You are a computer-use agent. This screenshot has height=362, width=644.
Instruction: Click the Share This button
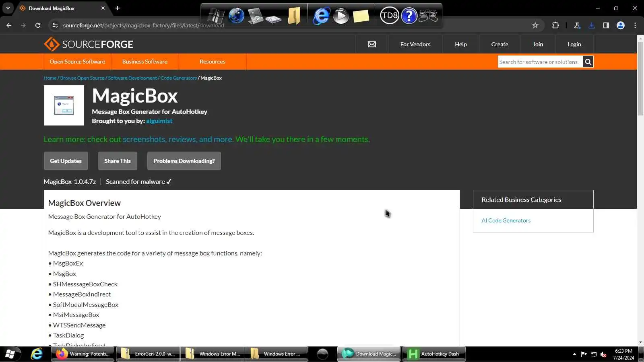tap(118, 161)
